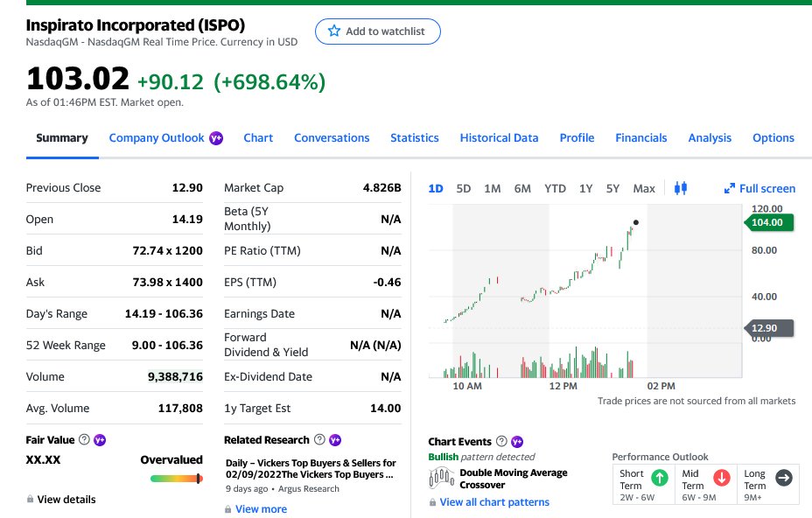This screenshot has height=518, width=812.
Task: Click the Day's Range value 14.19 - 106.36
Action: (164, 314)
